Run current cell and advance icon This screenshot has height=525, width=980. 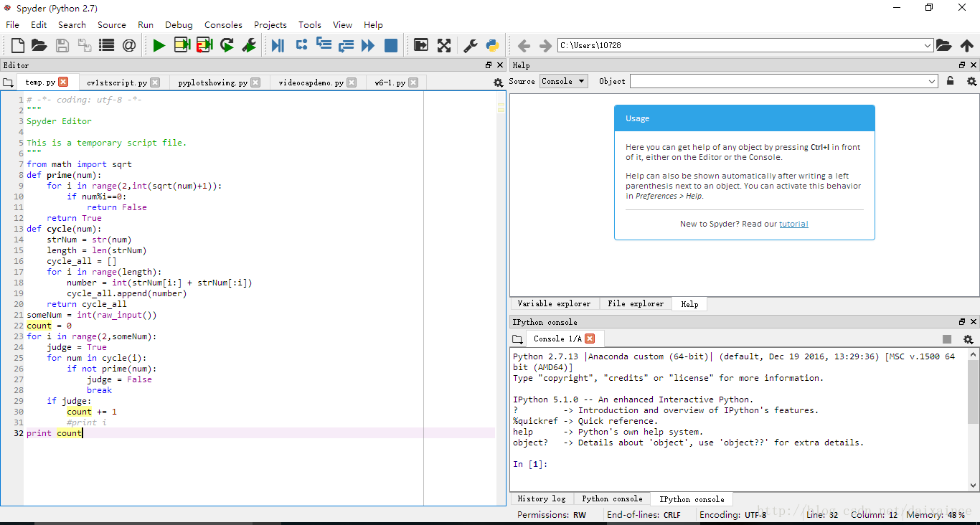pyautogui.click(x=204, y=45)
